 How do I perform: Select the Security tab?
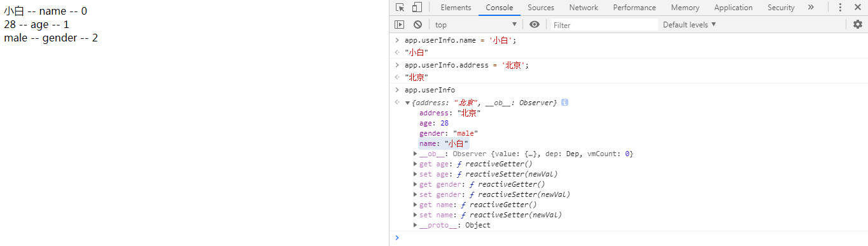click(781, 8)
